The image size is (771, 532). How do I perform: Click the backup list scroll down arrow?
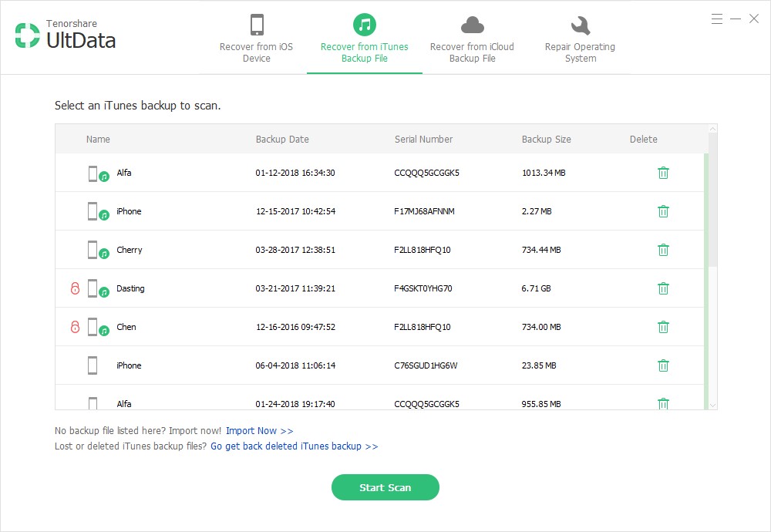click(712, 405)
